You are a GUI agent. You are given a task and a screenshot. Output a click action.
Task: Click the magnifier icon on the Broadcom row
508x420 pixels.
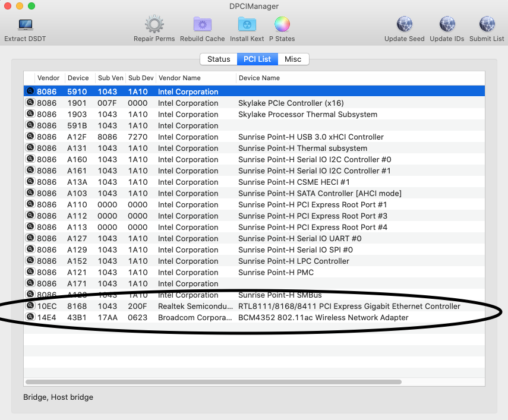point(30,317)
